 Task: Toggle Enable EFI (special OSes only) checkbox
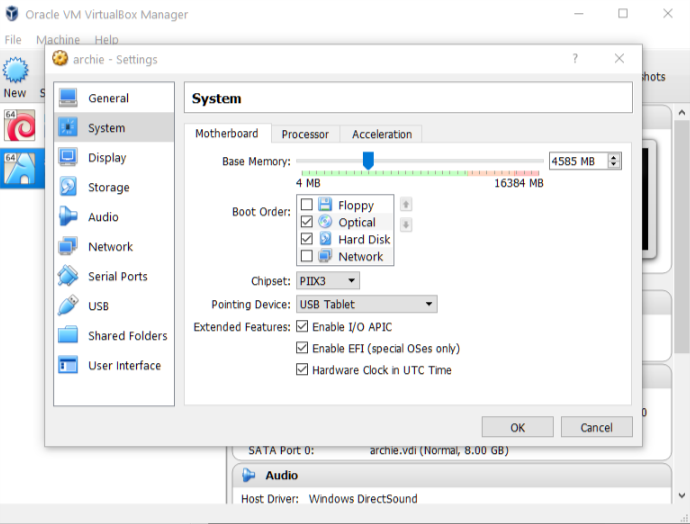(302, 348)
